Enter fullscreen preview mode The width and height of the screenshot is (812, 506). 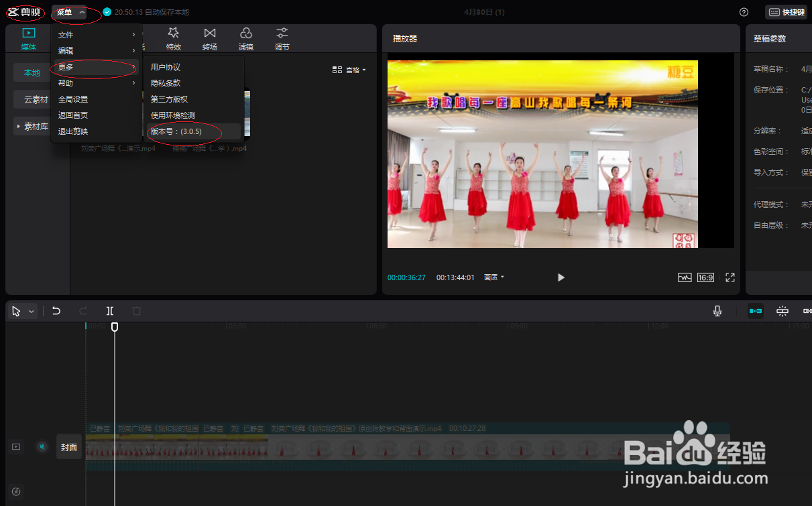(730, 277)
